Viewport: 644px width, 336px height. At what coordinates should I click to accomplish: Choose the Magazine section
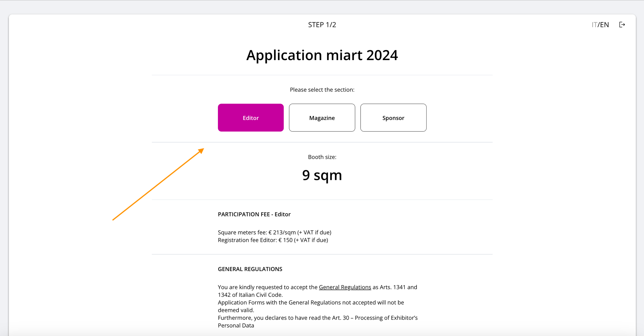point(322,118)
